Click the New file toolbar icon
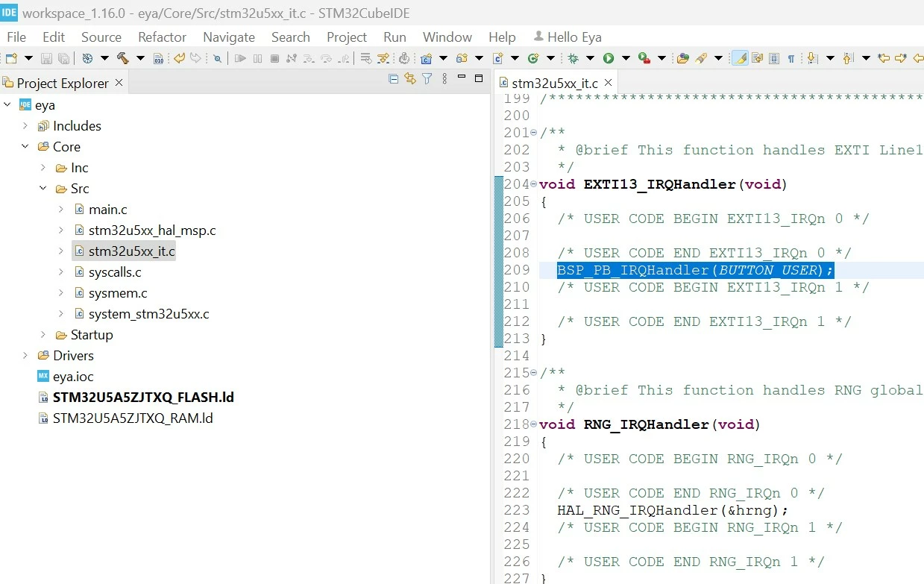 point(11,58)
